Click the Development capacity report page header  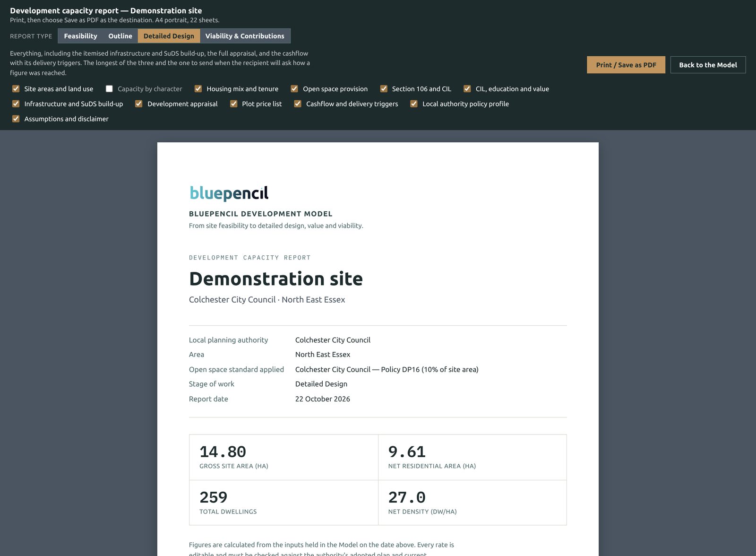(x=106, y=10)
